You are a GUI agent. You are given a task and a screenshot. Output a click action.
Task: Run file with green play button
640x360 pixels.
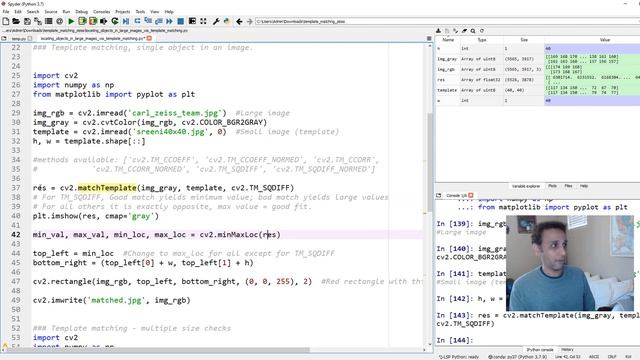coord(71,21)
